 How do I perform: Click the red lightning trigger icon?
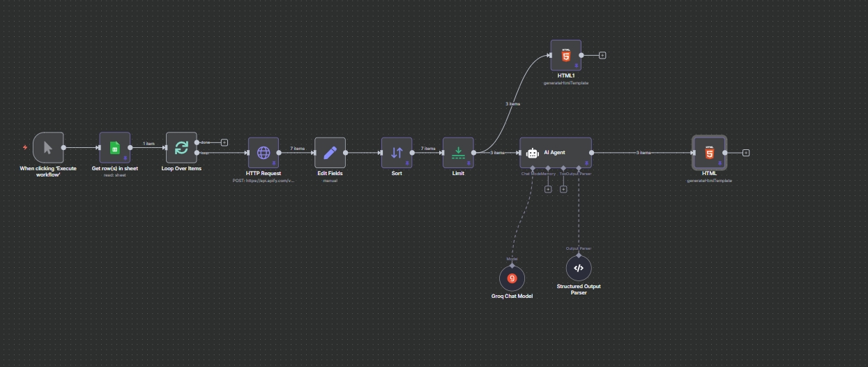click(26, 148)
